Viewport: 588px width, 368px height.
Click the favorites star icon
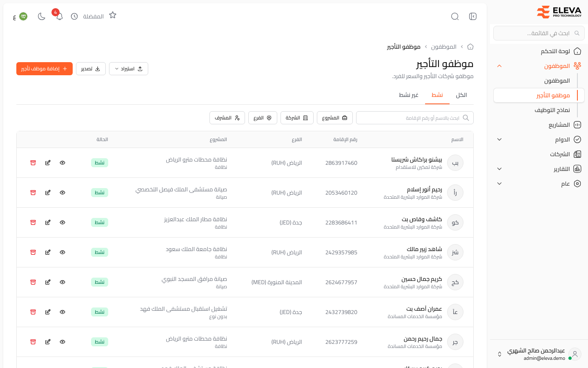tap(113, 15)
